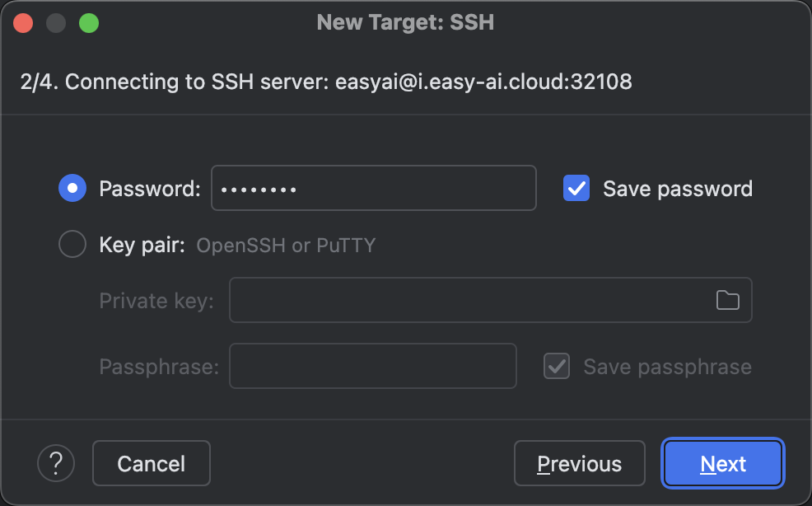Uncheck the Save password checkbox

point(576,188)
